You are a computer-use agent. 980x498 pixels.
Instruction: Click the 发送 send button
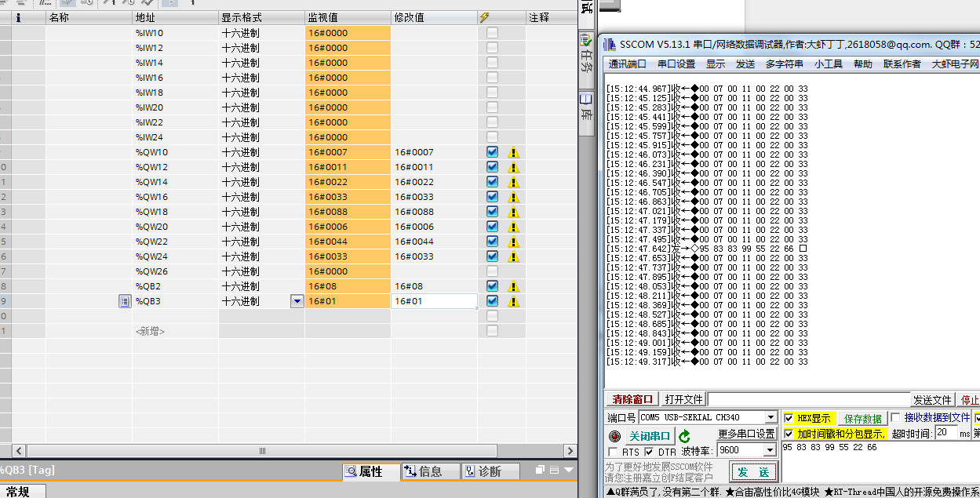tap(754, 471)
